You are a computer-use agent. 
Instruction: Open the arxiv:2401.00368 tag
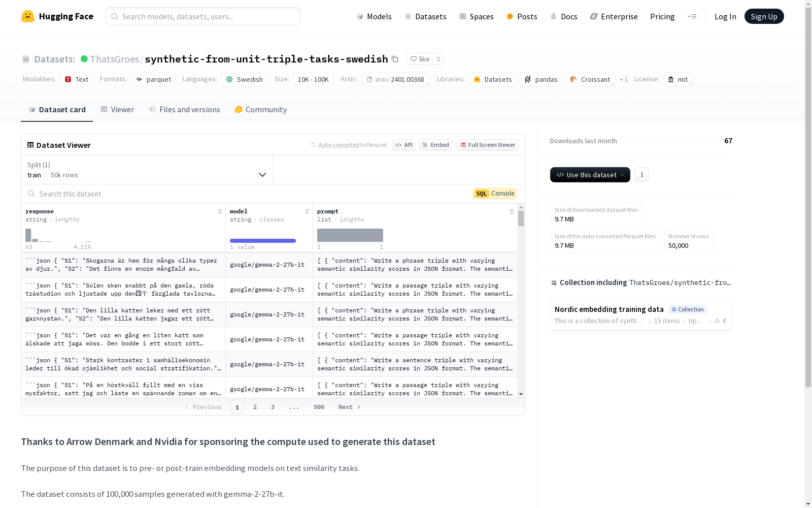[x=395, y=79]
